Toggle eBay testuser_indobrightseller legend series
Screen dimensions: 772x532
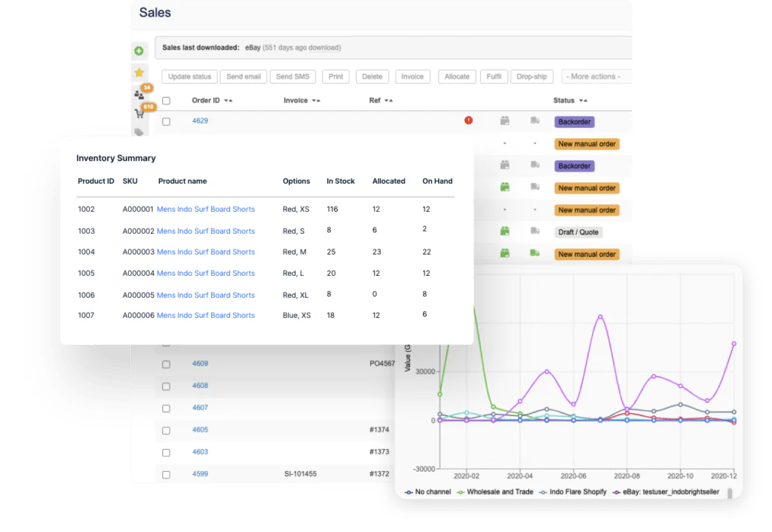pos(666,491)
